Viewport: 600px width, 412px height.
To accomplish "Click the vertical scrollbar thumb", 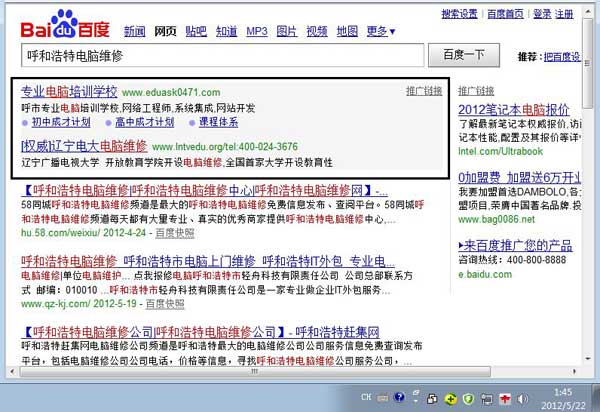I will click(588, 63).
